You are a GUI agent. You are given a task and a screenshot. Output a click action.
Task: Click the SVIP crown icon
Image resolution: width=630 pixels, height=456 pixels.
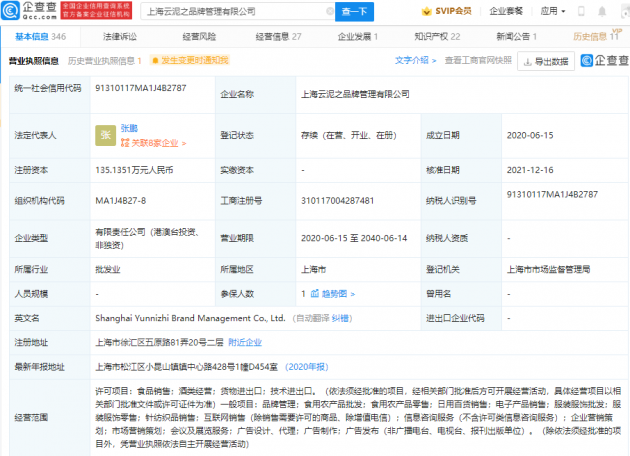[426, 11]
